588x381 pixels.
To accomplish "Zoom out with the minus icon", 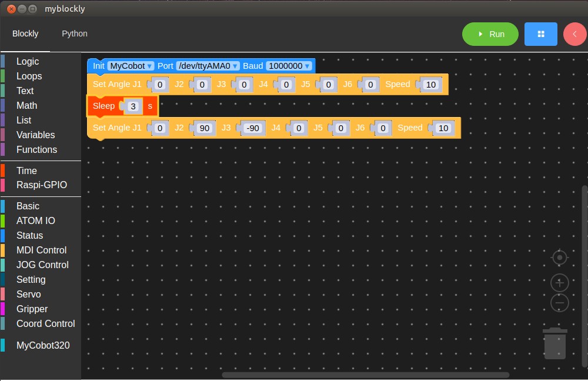I will pyautogui.click(x=560, y=303).
